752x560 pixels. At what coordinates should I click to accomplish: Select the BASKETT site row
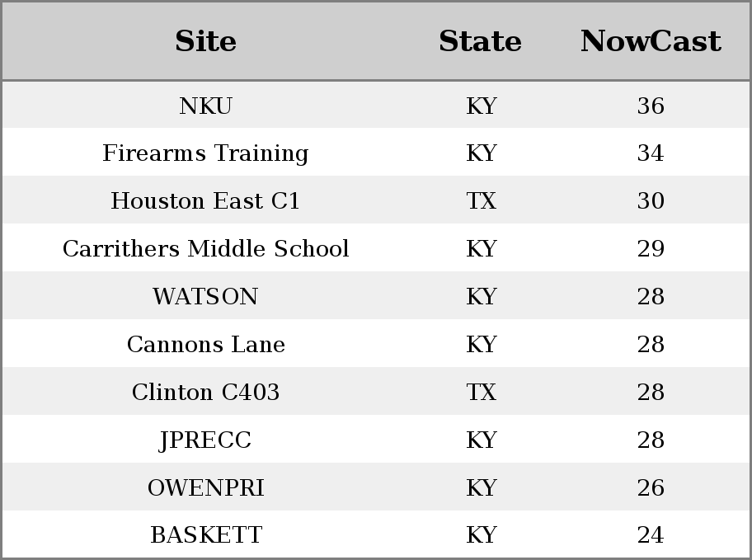pos(376,534)
